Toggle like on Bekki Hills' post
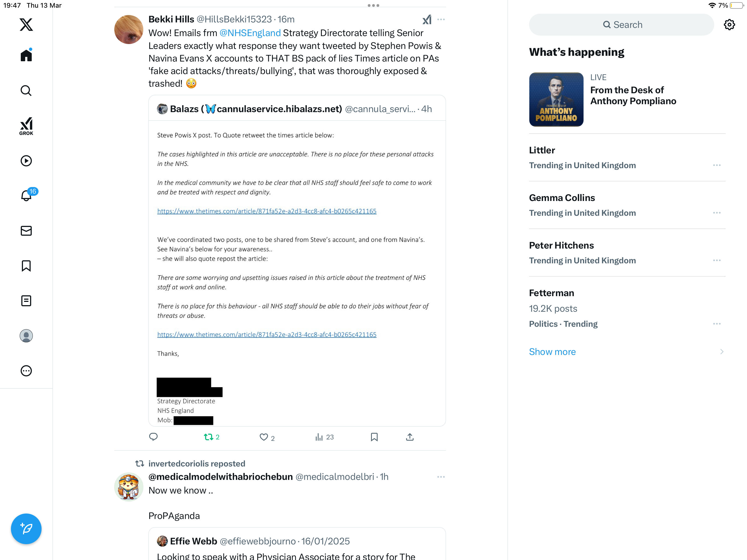The image size is (747, 560). (x=267, y=437)
